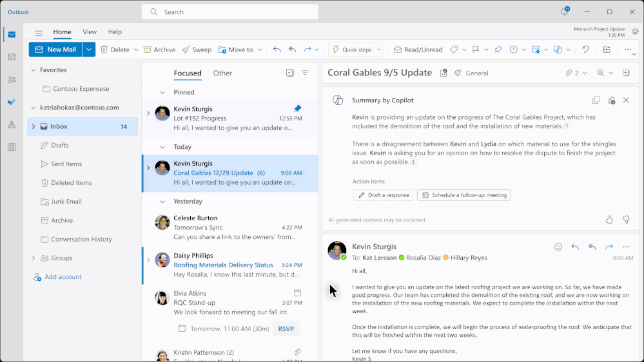Open the Help ribbon tab

pos(115,32)
